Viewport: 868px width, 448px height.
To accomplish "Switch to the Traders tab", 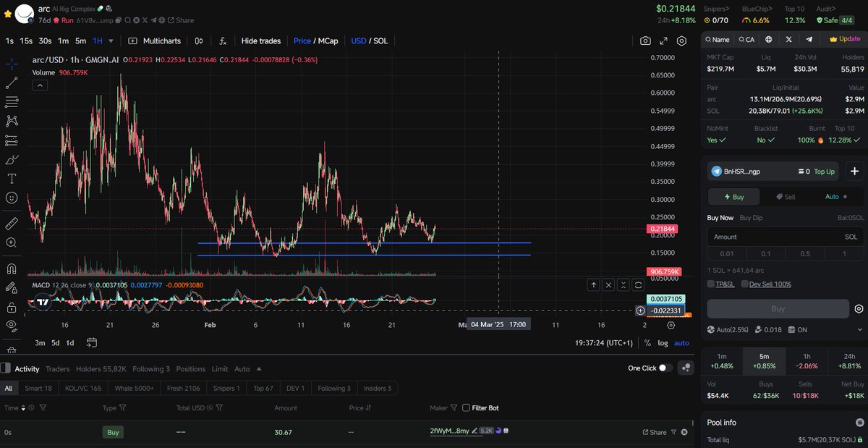I will point(57,368).
